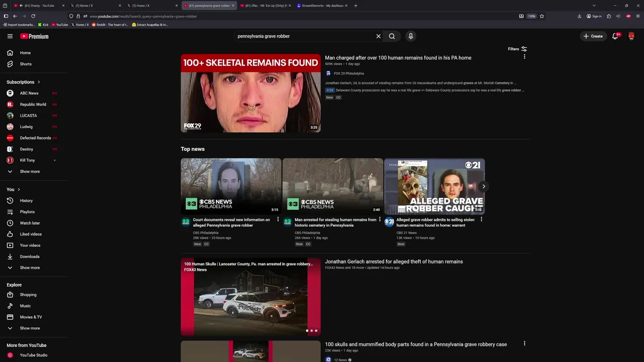Click the YouTube Premium logo
Screen dimensions: 644x362
(x=34, y=36)
